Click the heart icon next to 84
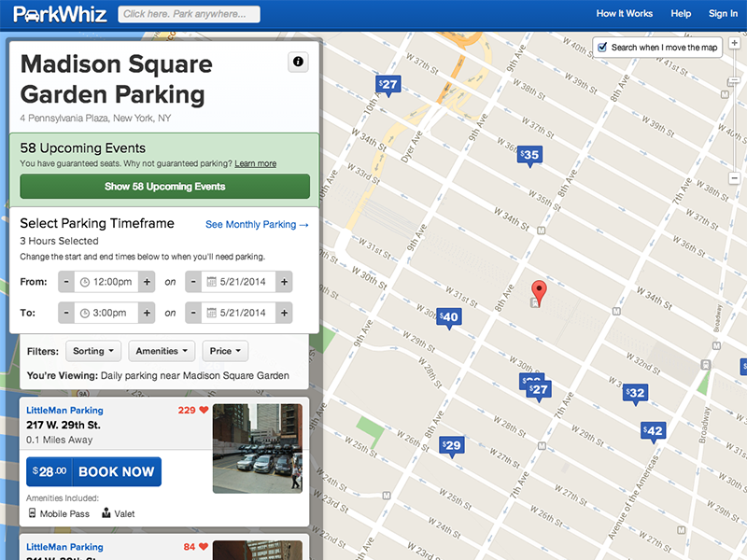Viewport: 747px width, 560px height. pos(204,547)
